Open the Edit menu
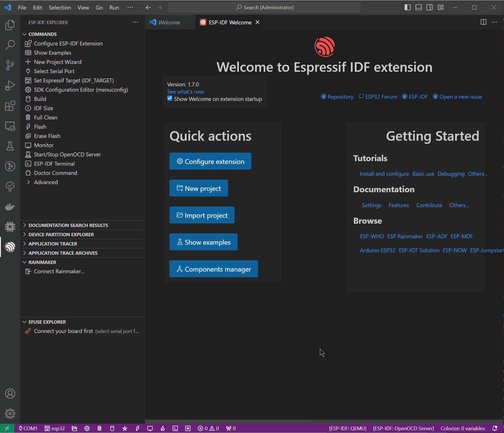The width and height of the screenshot is (504, 433). (x=38, y=8)
